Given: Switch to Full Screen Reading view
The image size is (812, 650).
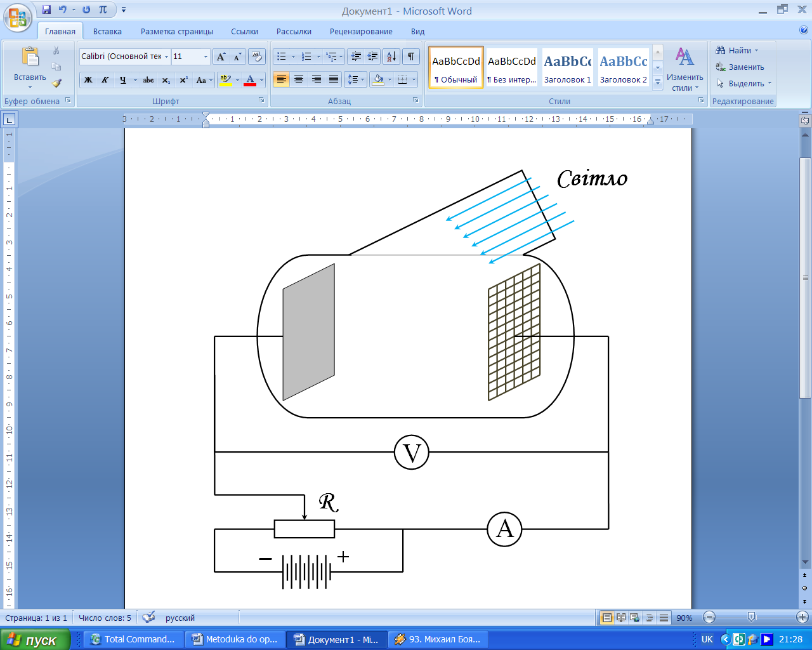Looking at the screenshot, I should coord(621,617).
